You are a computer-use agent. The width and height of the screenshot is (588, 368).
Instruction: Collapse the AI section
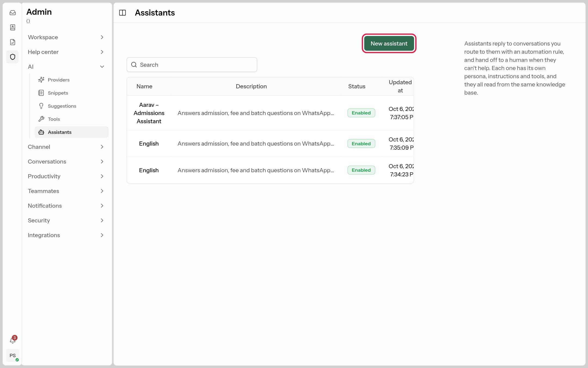coord(66,67)
